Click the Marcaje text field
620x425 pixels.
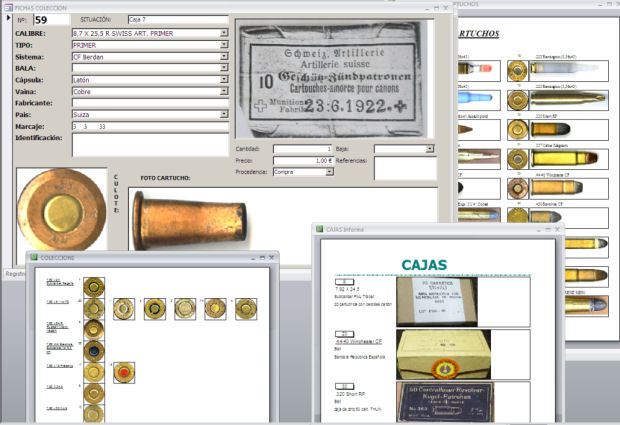point(150,127)
